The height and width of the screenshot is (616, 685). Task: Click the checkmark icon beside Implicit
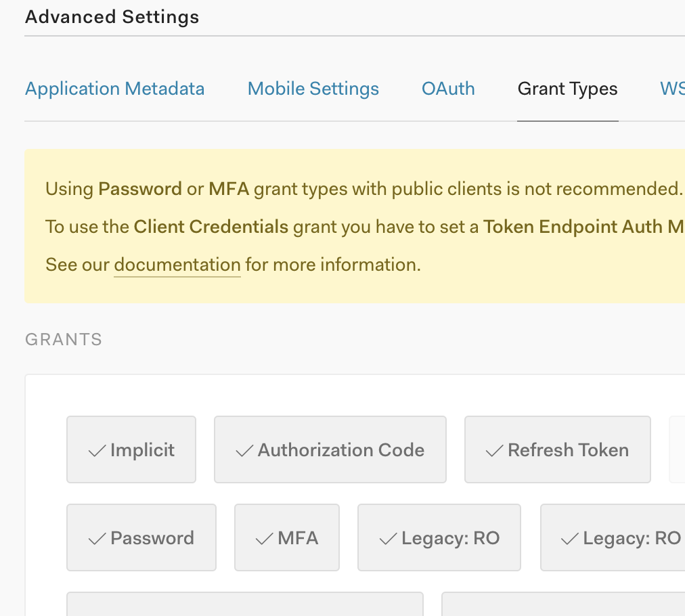tap(97, 451)
